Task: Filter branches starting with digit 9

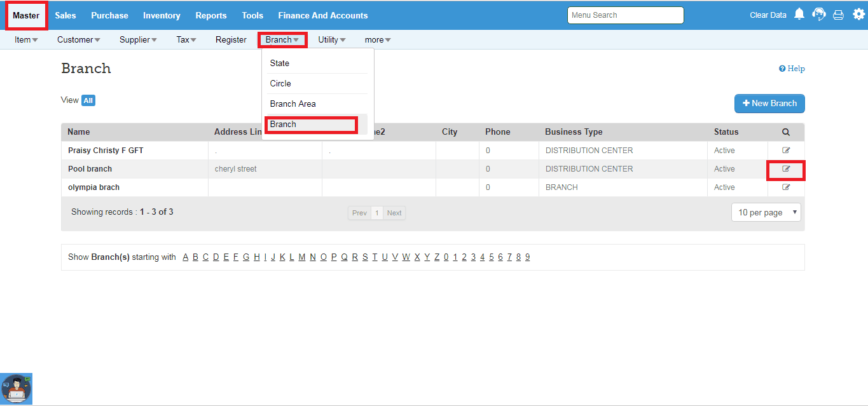Action: coord(528,257)
